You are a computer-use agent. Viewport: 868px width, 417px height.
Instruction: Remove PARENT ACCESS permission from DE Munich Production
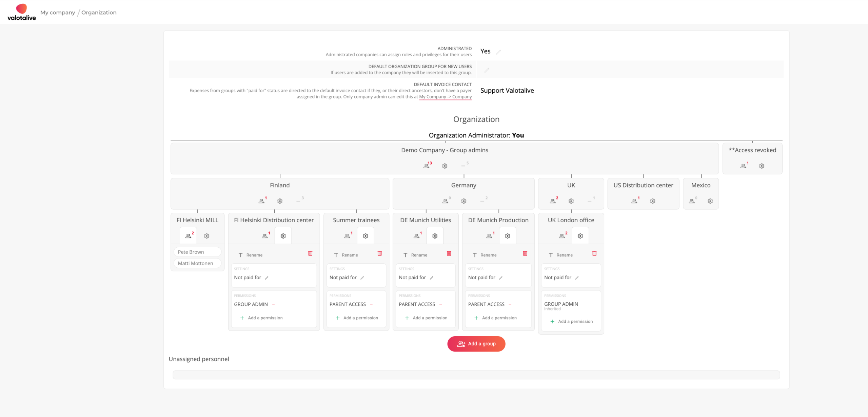tap(510, 305)
